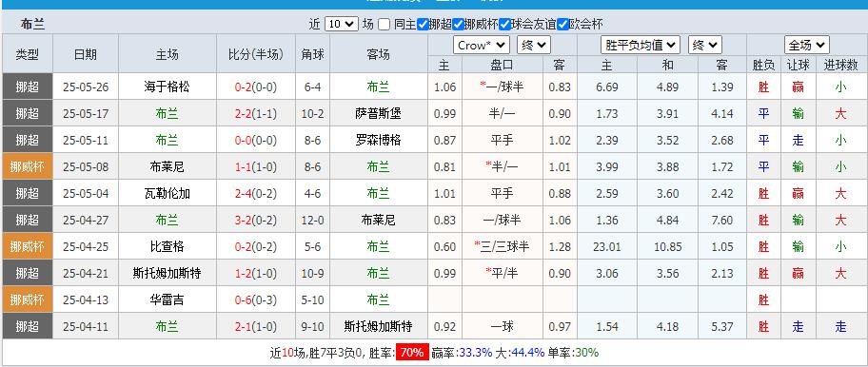Open 布莱尼 away team on 25-04-27
The image size is (868, 367).
click(378, 220)
